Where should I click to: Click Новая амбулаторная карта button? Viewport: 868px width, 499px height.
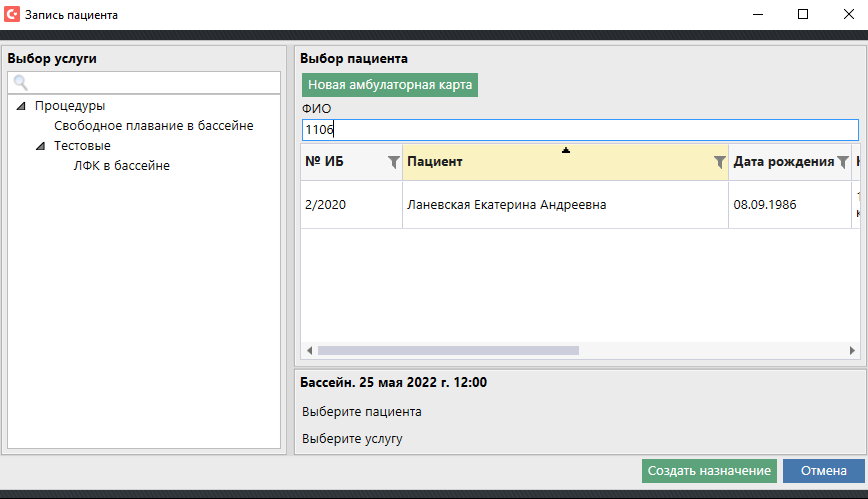pos(390,85)
